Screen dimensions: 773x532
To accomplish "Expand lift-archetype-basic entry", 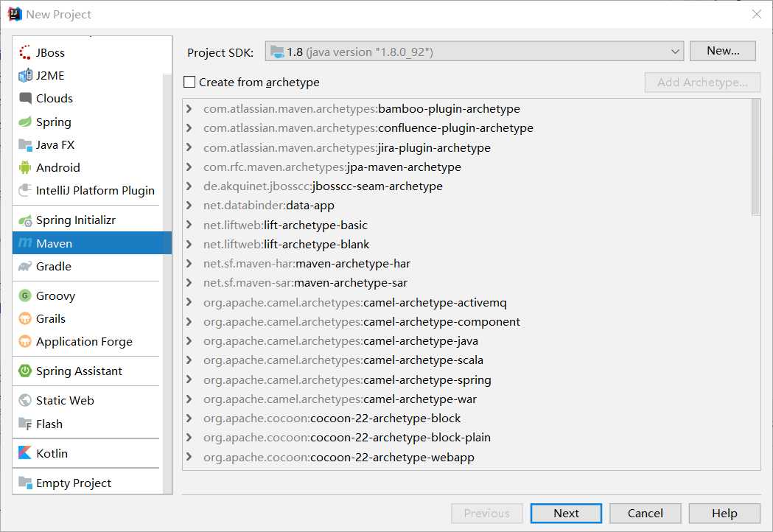I will [189, 225].
